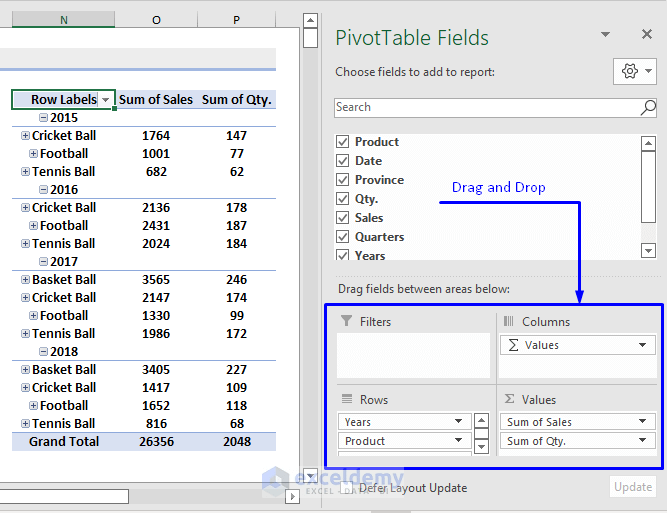
Task: Select the grand total quantity 2048
Action: pyautogui.click(x=237, y=442)
